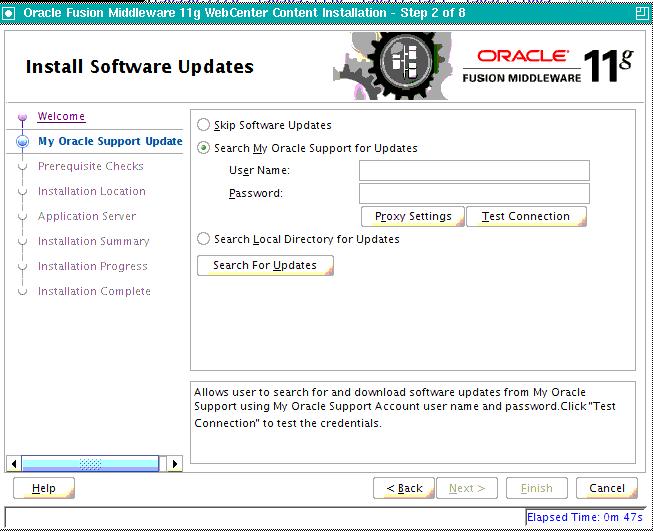Select Installation Summary step in sidebar
Viewport: 653px width, 531px height.
pyautogui.click(x=93, y=241)
